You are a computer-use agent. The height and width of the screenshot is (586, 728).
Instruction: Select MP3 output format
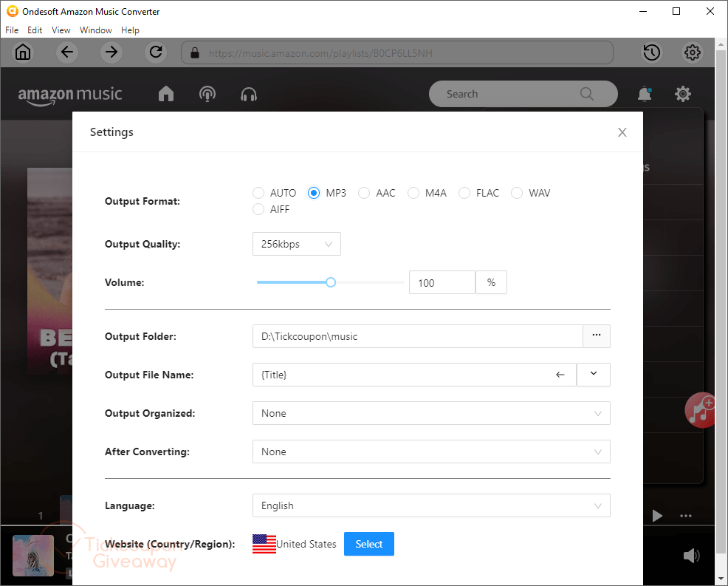pyautogui.click(x=314, y=193)
